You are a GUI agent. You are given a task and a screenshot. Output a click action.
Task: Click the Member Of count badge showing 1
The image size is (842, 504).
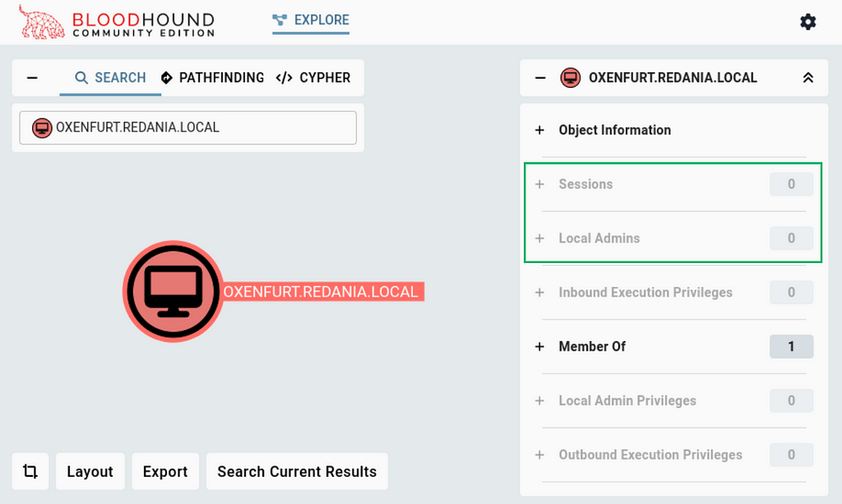tap(791, 347)
